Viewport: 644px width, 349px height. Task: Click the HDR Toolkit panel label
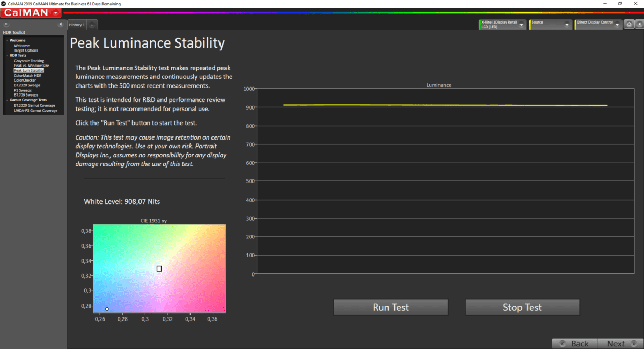click(x=14, y=32)
